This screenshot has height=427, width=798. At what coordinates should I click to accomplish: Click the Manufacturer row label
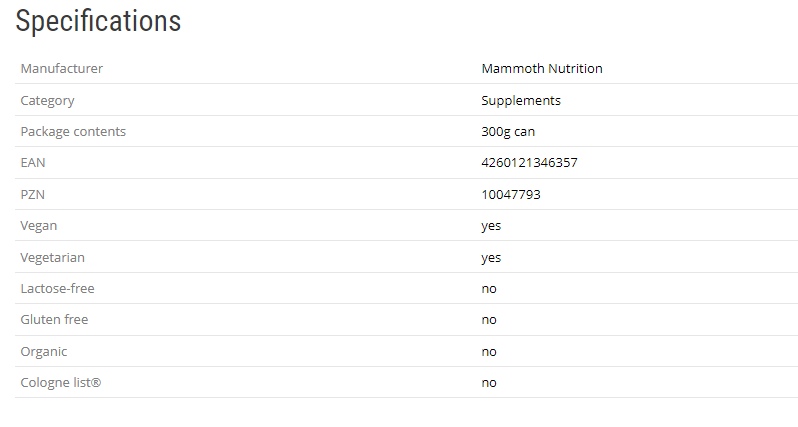pos(62,68)
